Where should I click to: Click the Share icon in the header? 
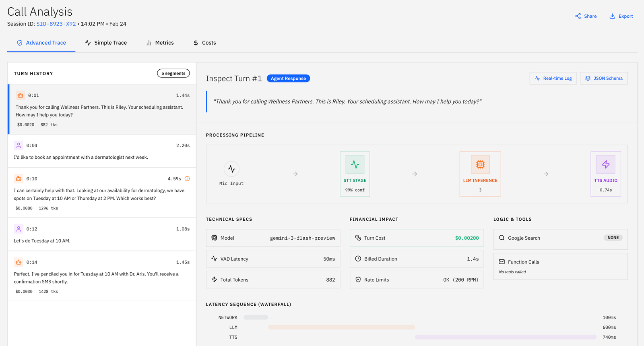[578, 16]
